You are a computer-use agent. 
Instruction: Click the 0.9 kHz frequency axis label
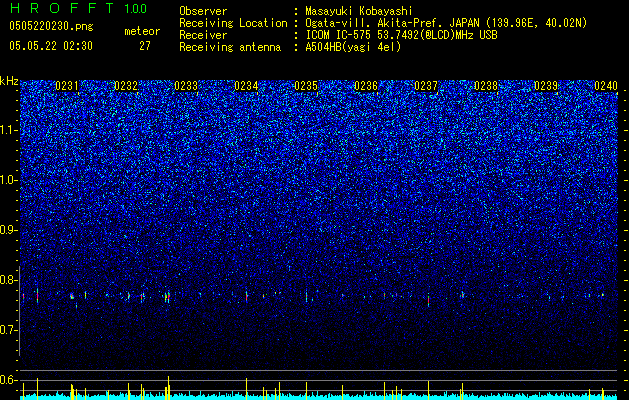tap(7, 230)
